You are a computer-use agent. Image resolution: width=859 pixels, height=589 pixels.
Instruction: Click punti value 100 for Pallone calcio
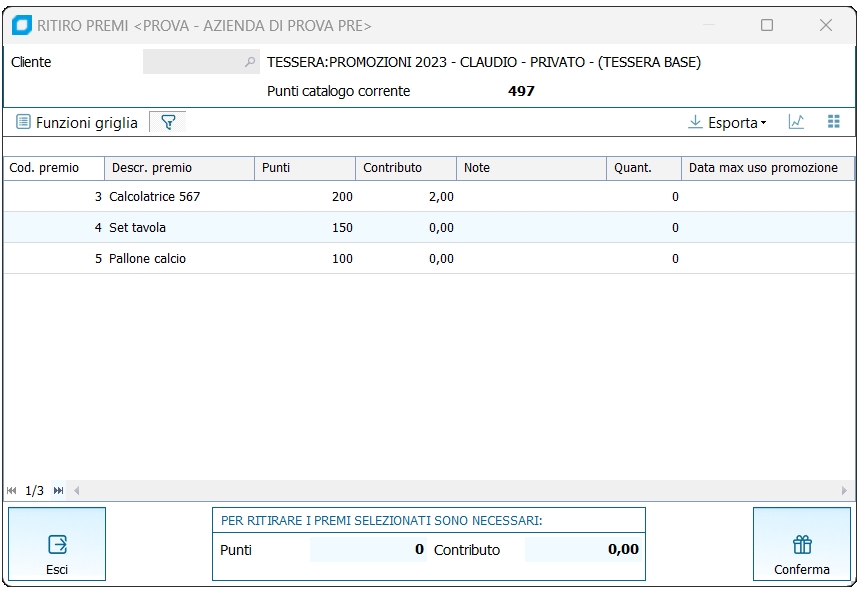342,259
